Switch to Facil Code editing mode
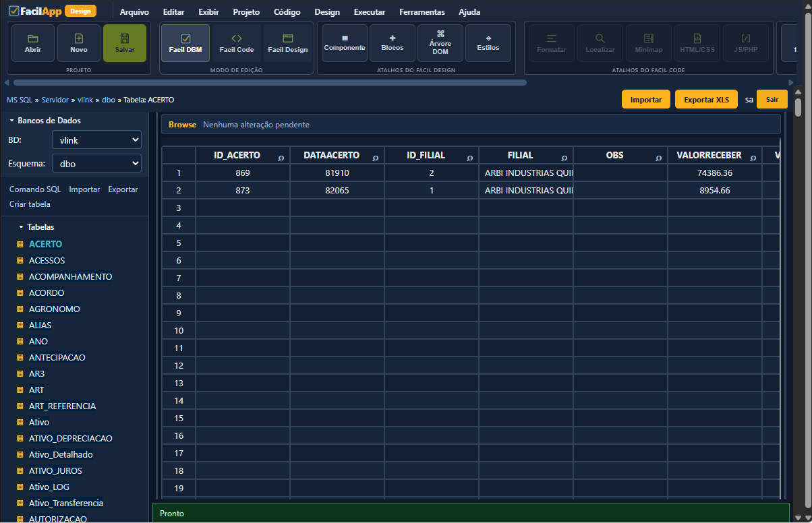812x523 pixels. (x=237, y=43)
